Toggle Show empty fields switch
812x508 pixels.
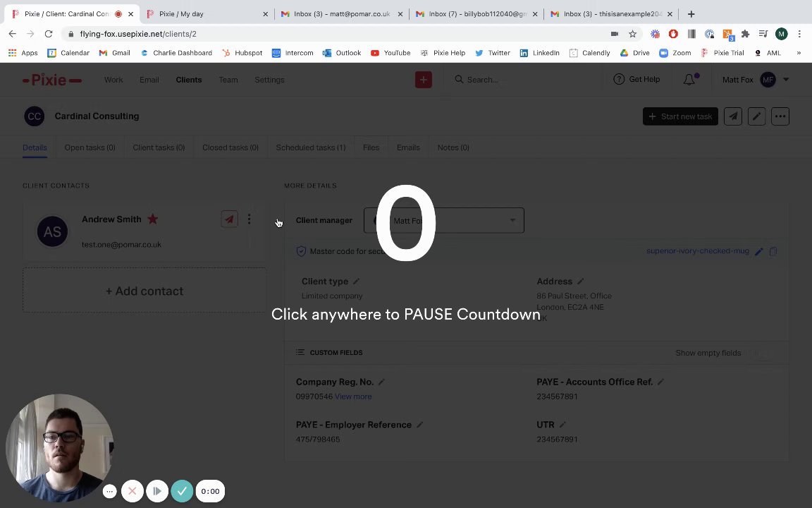759,353
